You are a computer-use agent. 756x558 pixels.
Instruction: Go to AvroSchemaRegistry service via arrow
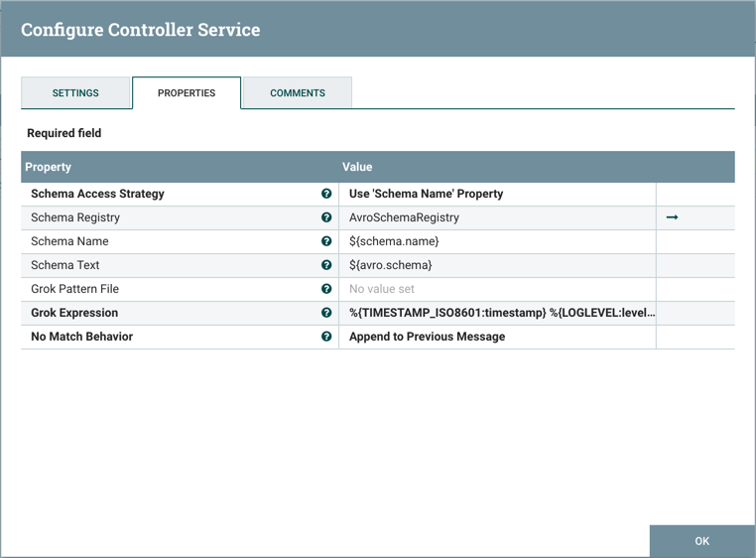pyautogui.click(x=672, y=217)
